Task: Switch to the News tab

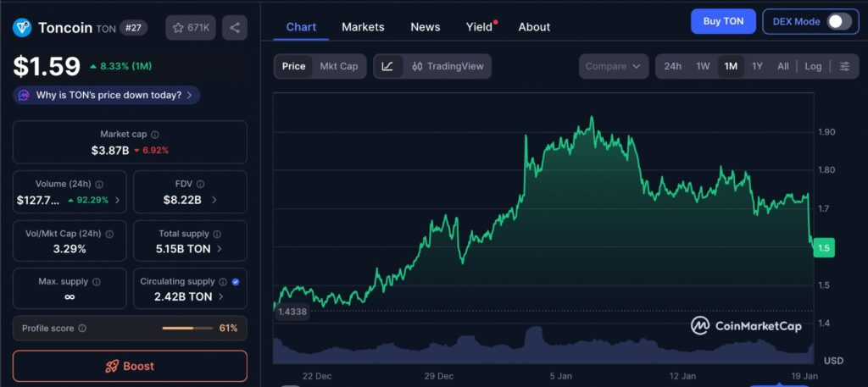Action: coord(426,27)
